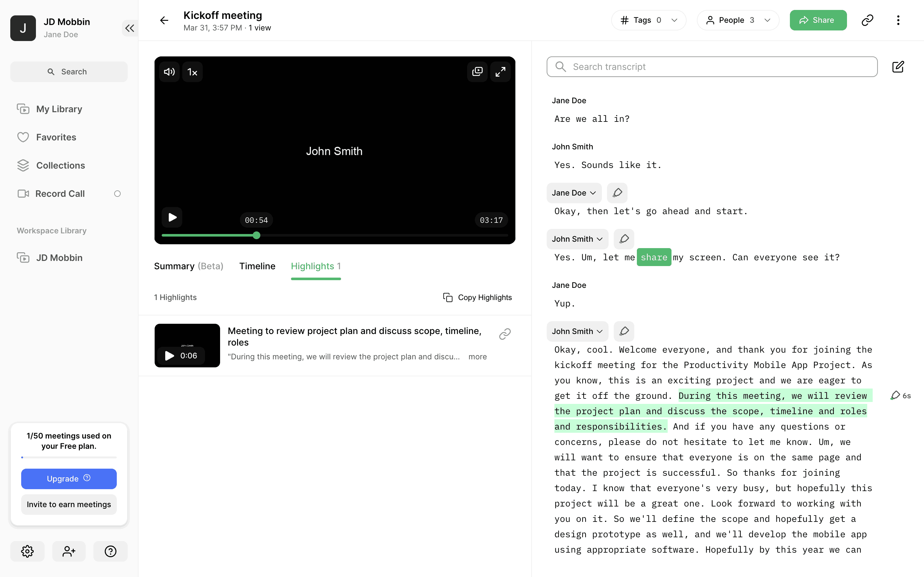Open John Smith speaker dropdown above 'Yes. Um'
The image size is (924, 577).
click(x=577, y=239)
